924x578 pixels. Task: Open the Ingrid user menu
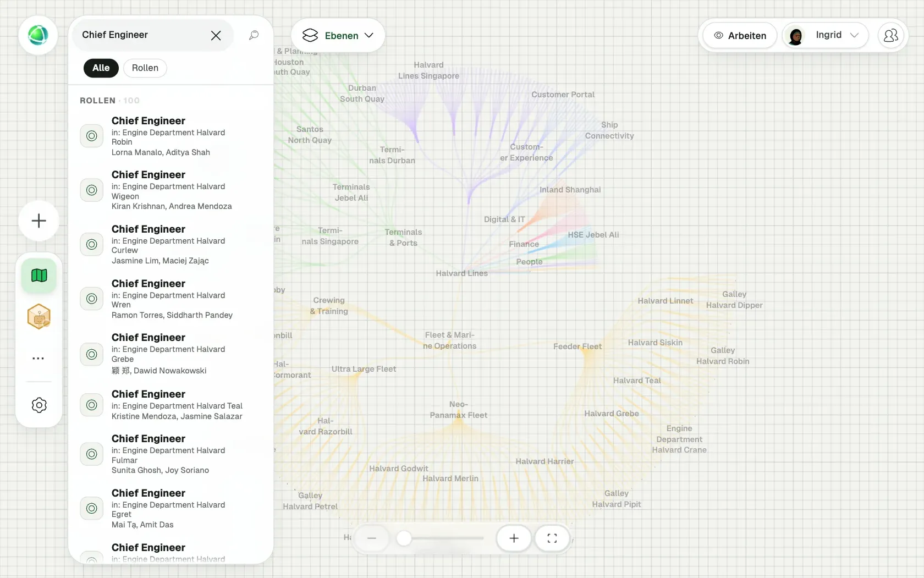[x=826, y=35]
